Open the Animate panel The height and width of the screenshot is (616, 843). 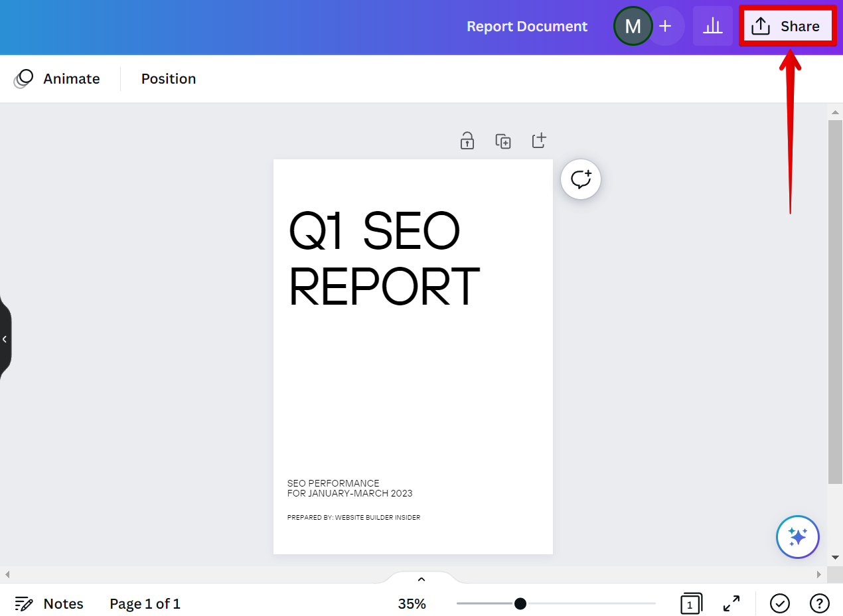tap(58, 79)
